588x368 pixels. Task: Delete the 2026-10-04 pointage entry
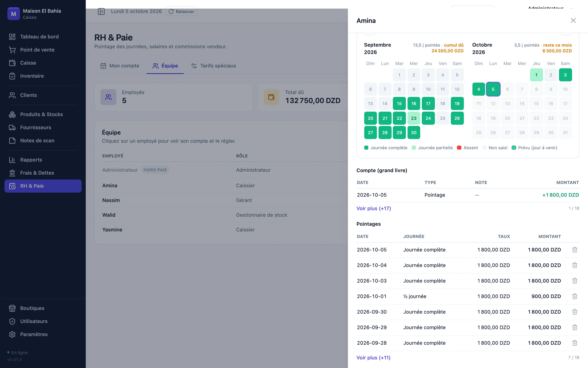574,265
